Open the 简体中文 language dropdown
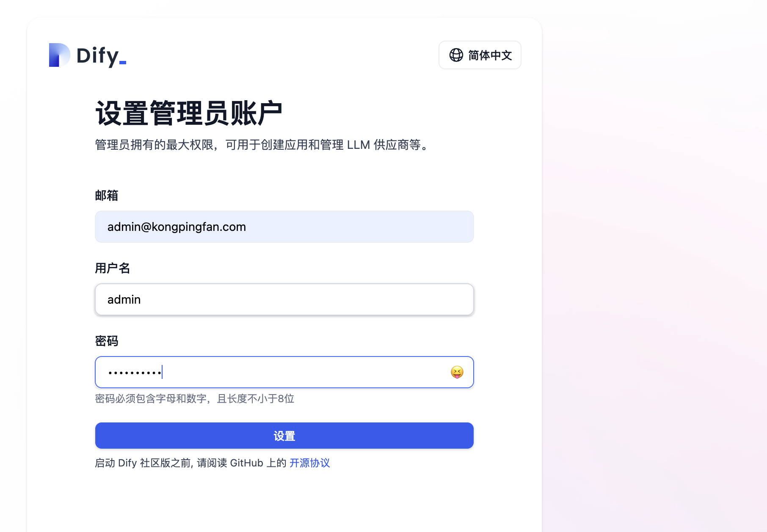The width and height of the screenshot is (767, 532). point(480,55)
